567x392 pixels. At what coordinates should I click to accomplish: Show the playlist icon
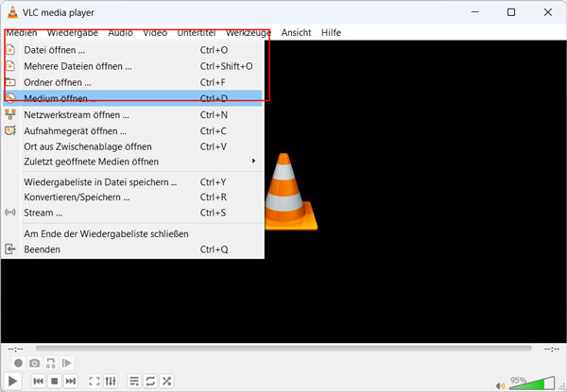click(134, 381)
